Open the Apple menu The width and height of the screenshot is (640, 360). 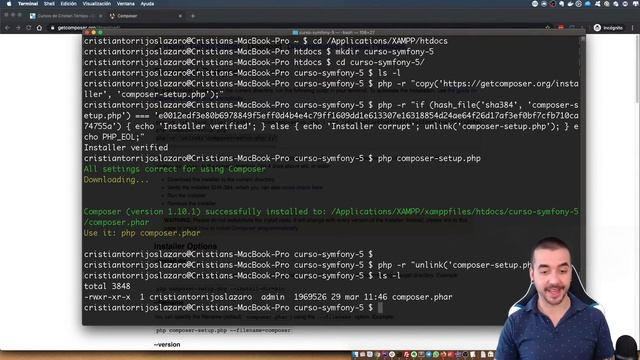(9, 4)
